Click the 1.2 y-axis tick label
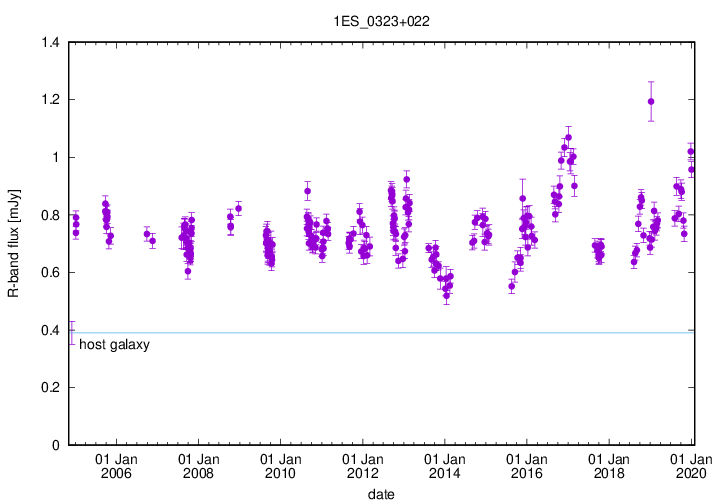Viewport: 720px width, 504px height. 49,100
